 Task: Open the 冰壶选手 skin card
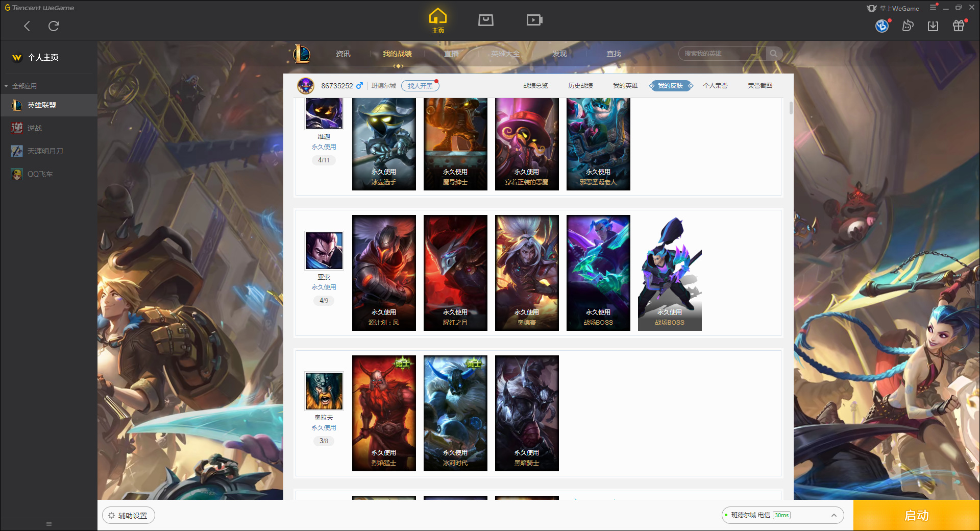click(384, 144)
